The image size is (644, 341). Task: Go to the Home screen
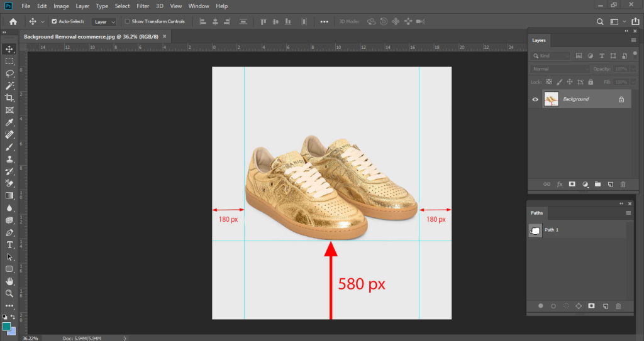(13, 22)
